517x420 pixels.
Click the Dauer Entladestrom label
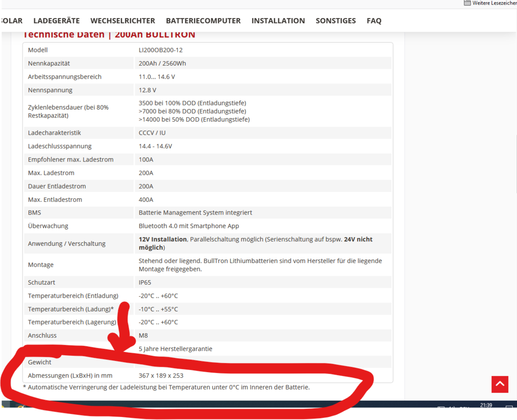click(x=57, y=186)
